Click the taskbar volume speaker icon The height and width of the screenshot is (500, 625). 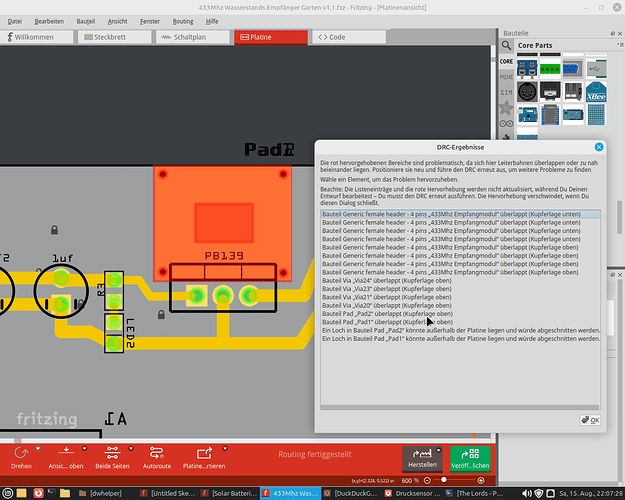coord(526,493)
